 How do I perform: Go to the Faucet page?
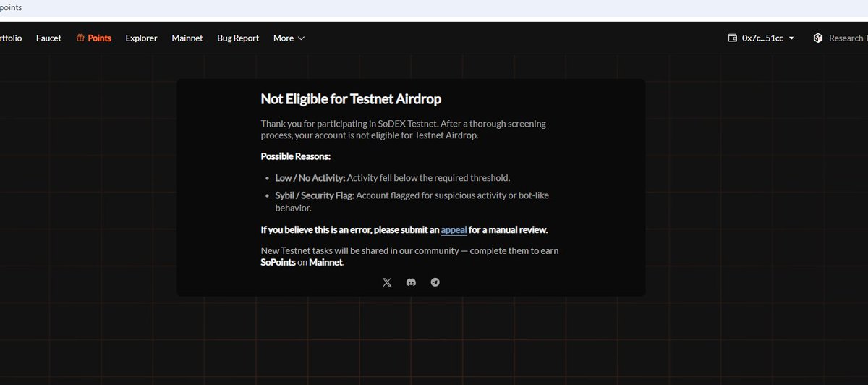[48, 38]
